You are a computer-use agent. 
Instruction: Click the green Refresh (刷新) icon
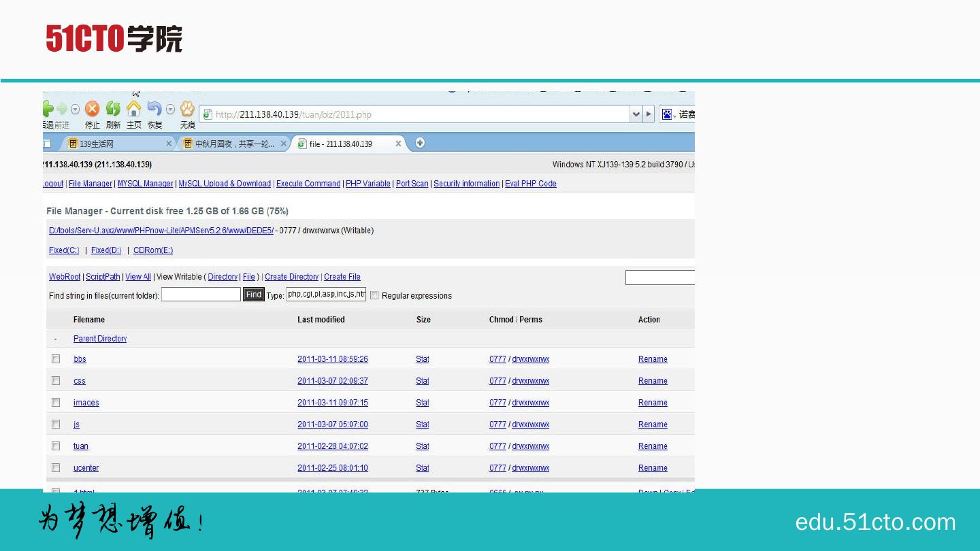coord(113,110)
